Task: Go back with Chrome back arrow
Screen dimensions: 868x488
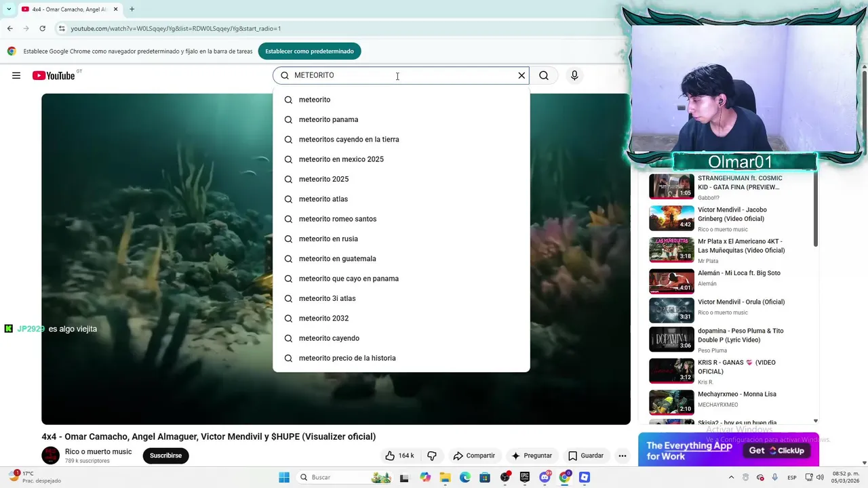Action: (x=9, y=28)
